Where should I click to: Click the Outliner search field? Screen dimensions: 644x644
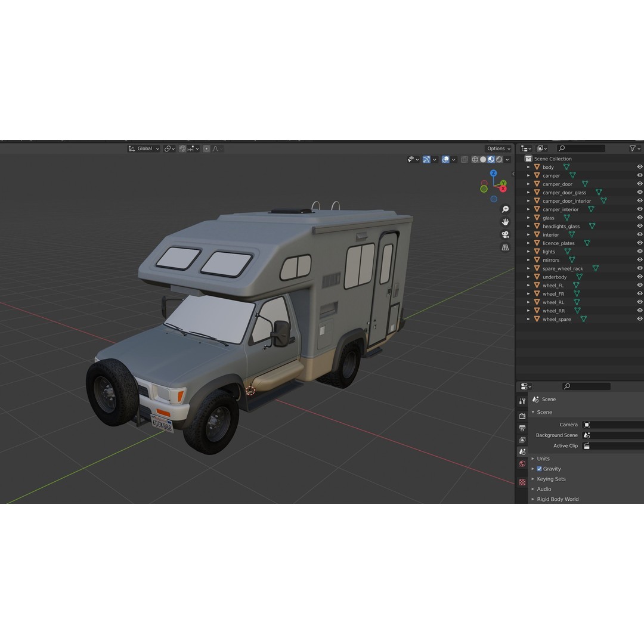pyautogui.click(x=581, y=148)
